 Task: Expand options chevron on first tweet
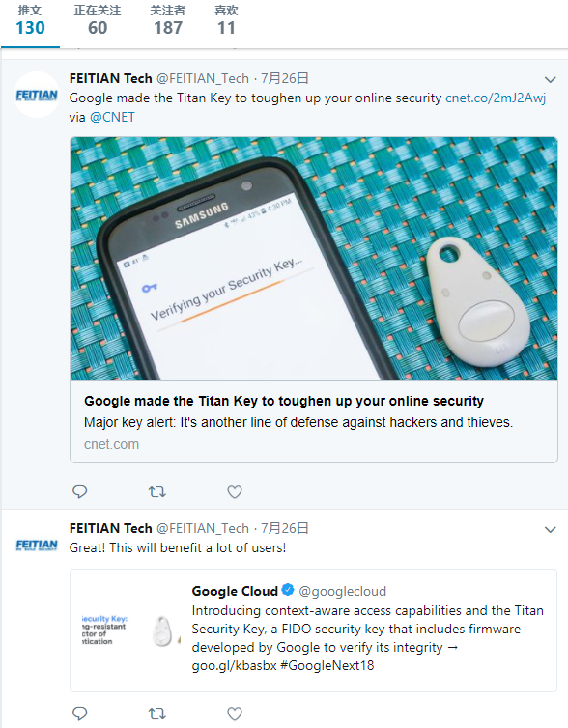(x=551, y=80)
